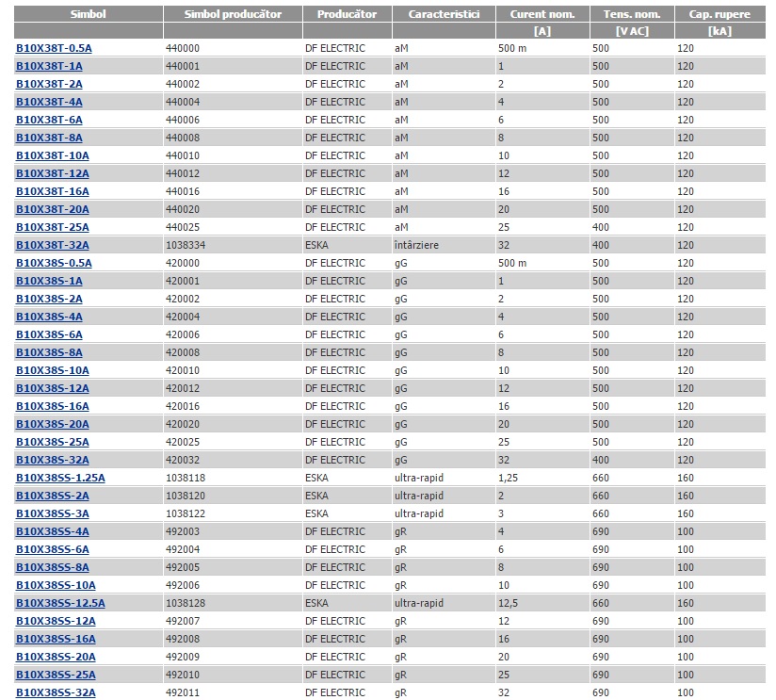776x700 pixels.
Task: Select the B10X38S-10A link
Action: (x=53, y=370)
